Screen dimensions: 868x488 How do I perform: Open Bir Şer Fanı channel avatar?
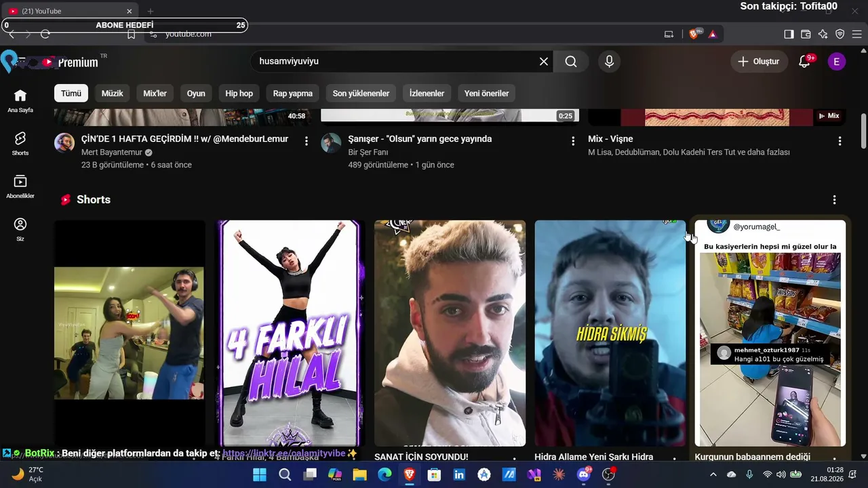pos(331,143)
